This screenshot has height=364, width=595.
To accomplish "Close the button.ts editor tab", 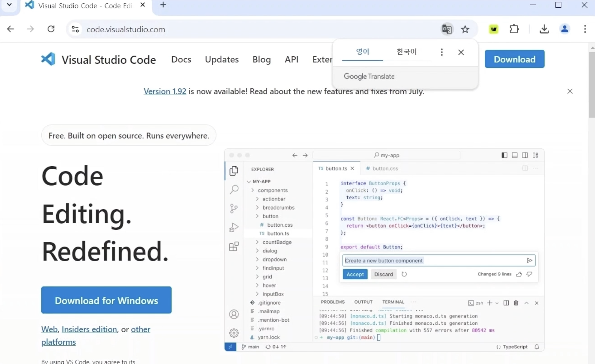I will point(352,168).
